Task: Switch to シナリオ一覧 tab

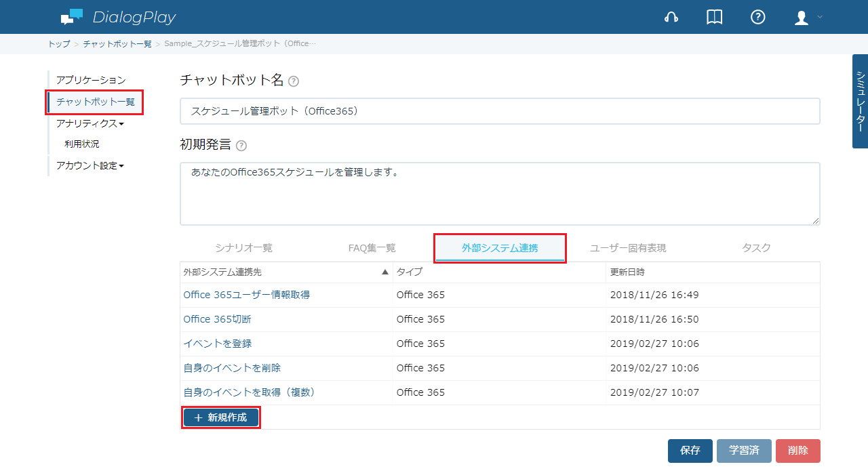Action: point(244,248)
